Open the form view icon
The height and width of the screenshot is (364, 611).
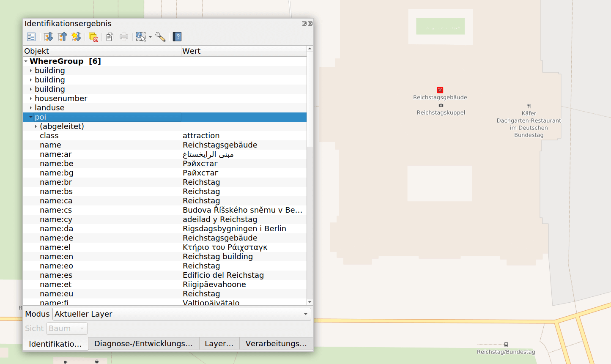[31, 37]
